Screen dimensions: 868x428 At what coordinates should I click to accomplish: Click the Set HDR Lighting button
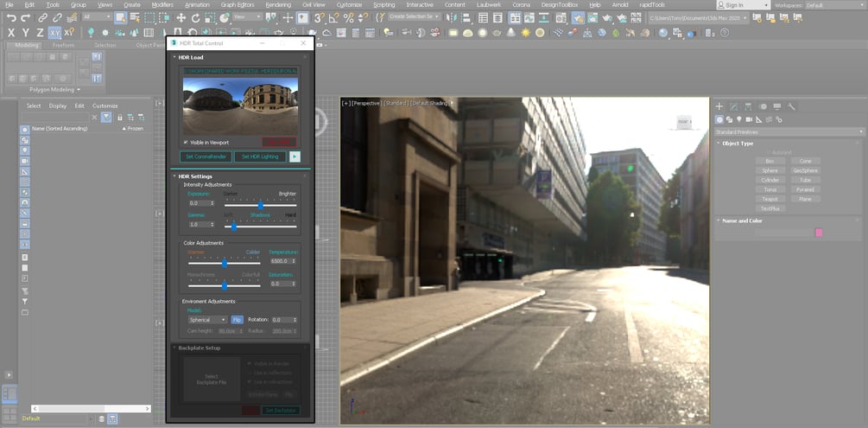pos(259,157)
